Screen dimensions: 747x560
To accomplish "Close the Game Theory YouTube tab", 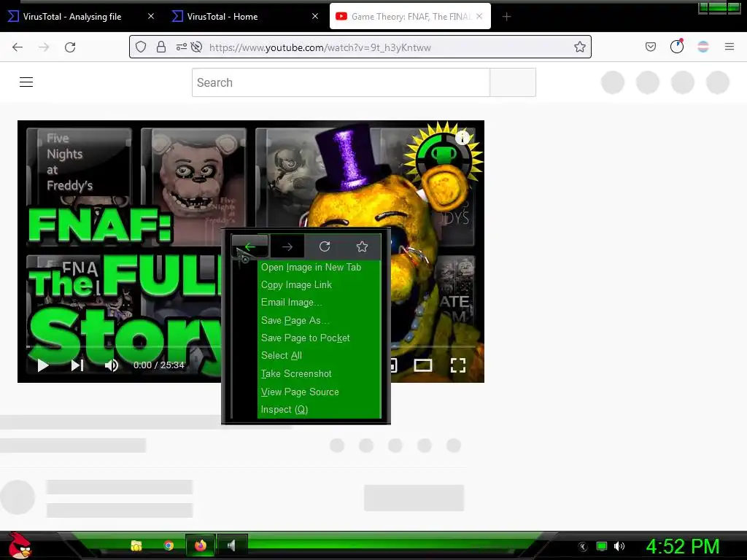I will tap(479, 16).
